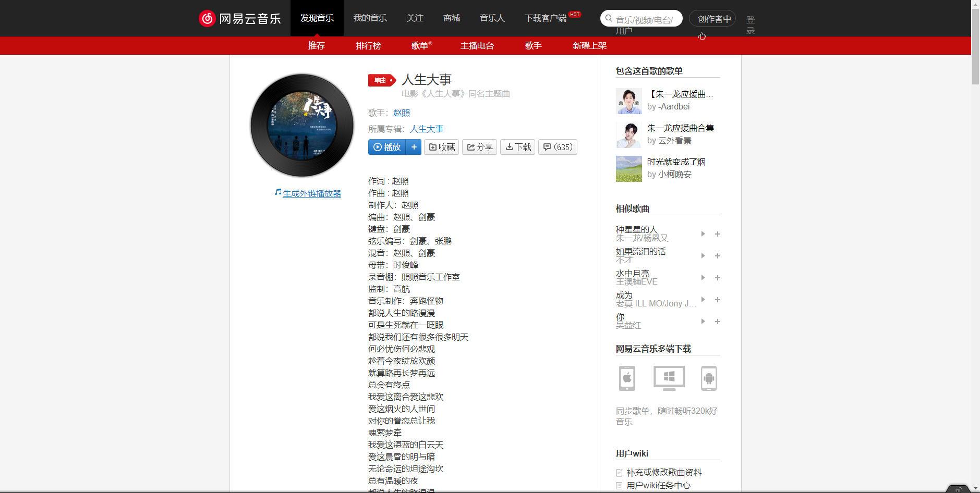
Task: Add 水中月亮 to a playlist
Action: click(x=717, y=278)
